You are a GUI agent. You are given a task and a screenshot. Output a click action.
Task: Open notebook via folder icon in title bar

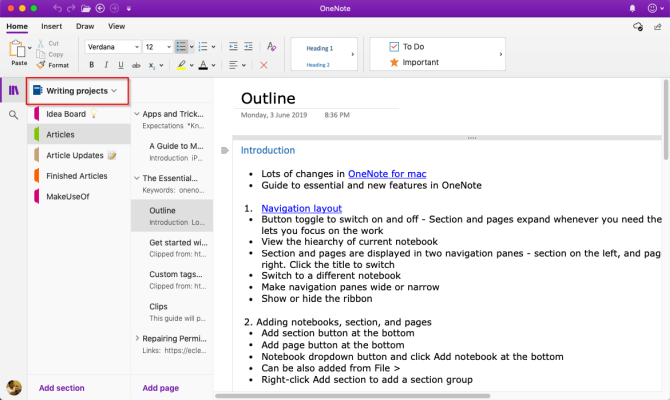85,8
